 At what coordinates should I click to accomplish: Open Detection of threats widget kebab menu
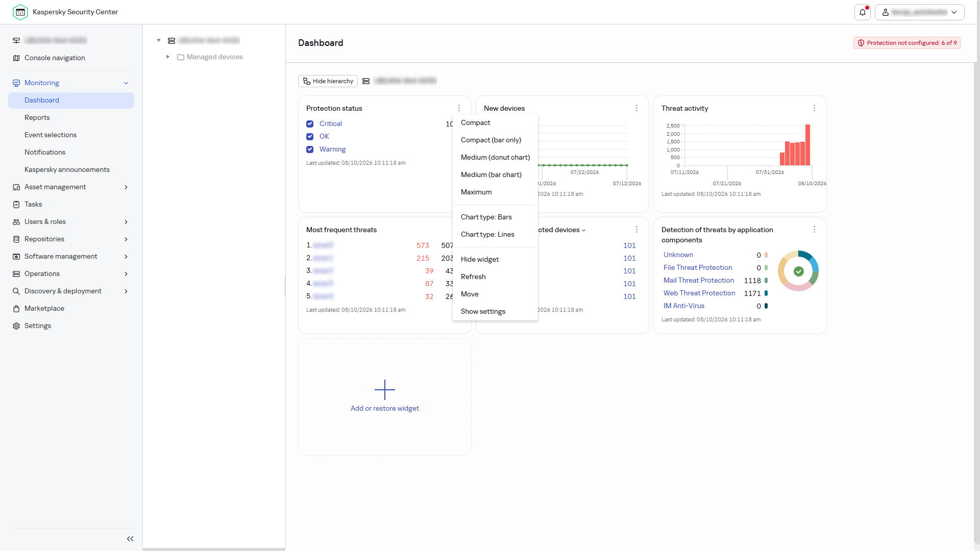coord(814,230)
